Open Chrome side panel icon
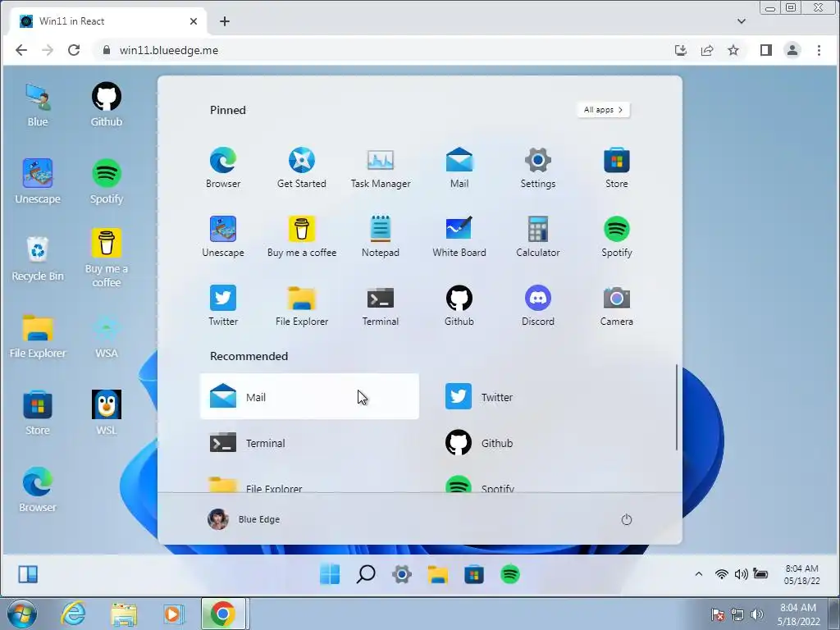This screenshot has width=840, height=630. coord(765,50)
